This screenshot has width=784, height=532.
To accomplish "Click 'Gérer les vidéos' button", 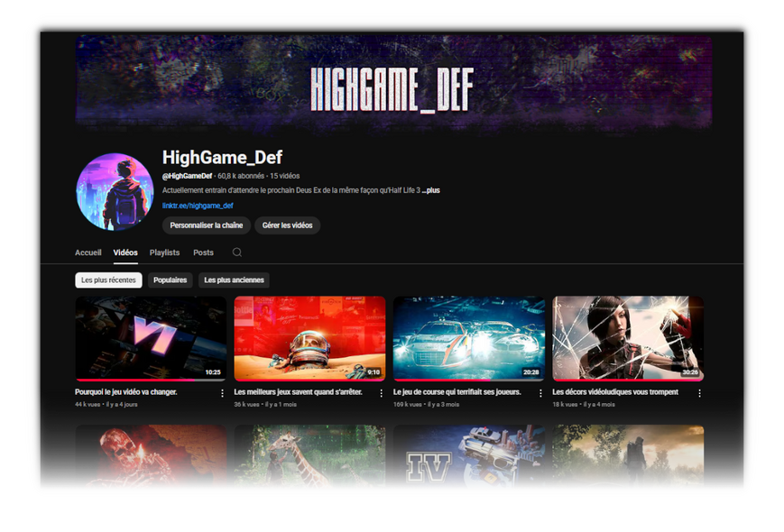I will [x=287, y=225].
